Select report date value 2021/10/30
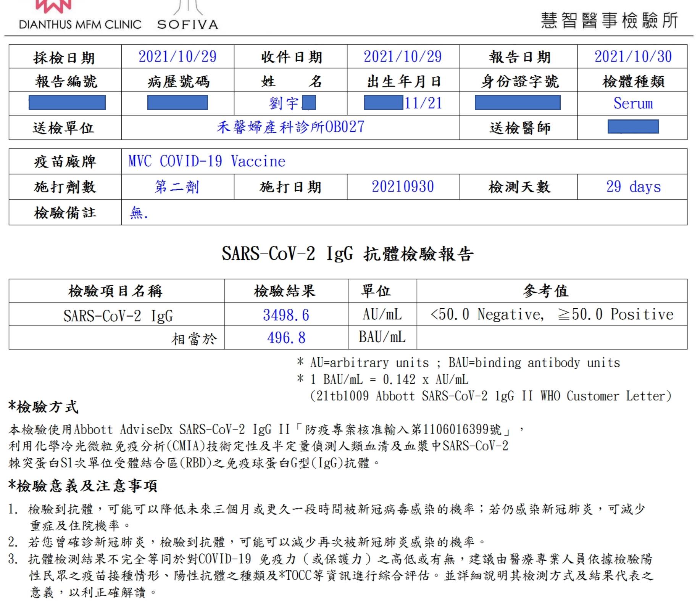 633,57
